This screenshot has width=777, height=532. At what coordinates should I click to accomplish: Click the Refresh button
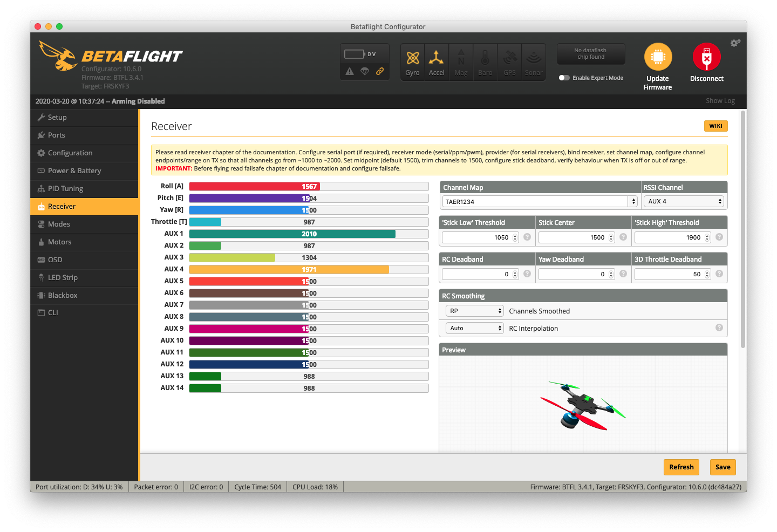(x=681, y=467)
